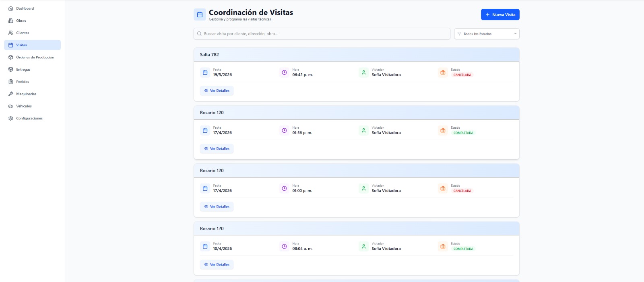Click the calendar icon beside Coordinación de Visitas

pos(200,15)
